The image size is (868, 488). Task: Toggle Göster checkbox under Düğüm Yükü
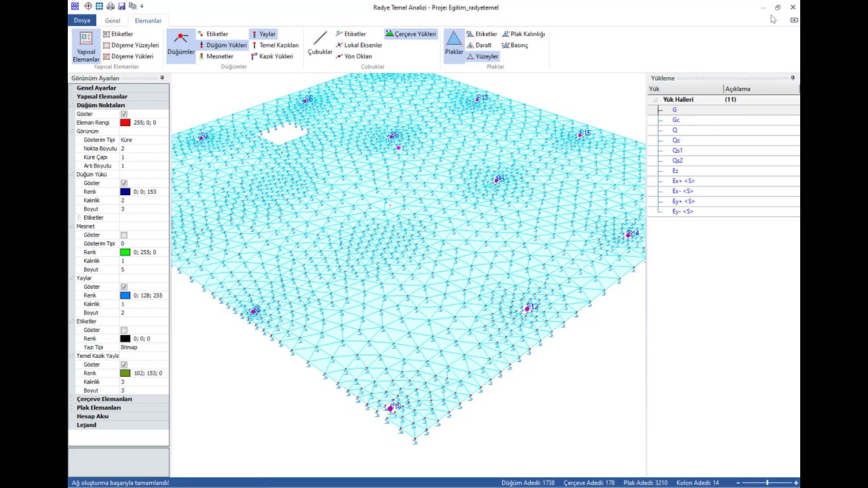(x=123, y=183)
